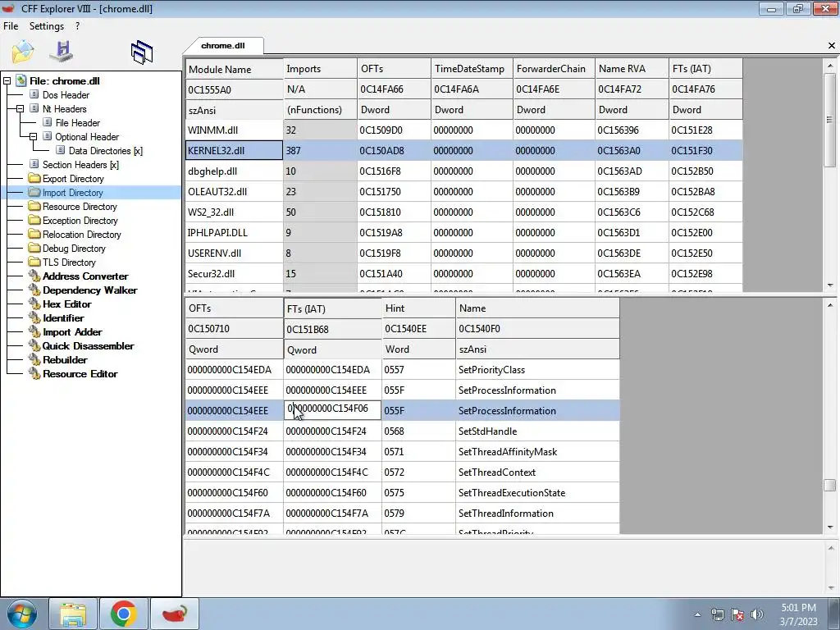Select the OLEAUT32.dll module row

pyautogui.click(x=464, y=191)
